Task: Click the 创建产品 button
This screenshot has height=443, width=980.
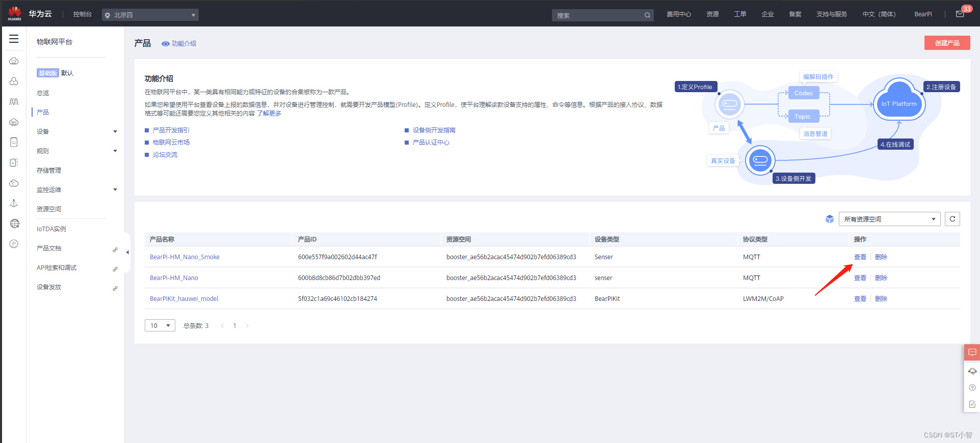Action: click(x=947, y=43)
